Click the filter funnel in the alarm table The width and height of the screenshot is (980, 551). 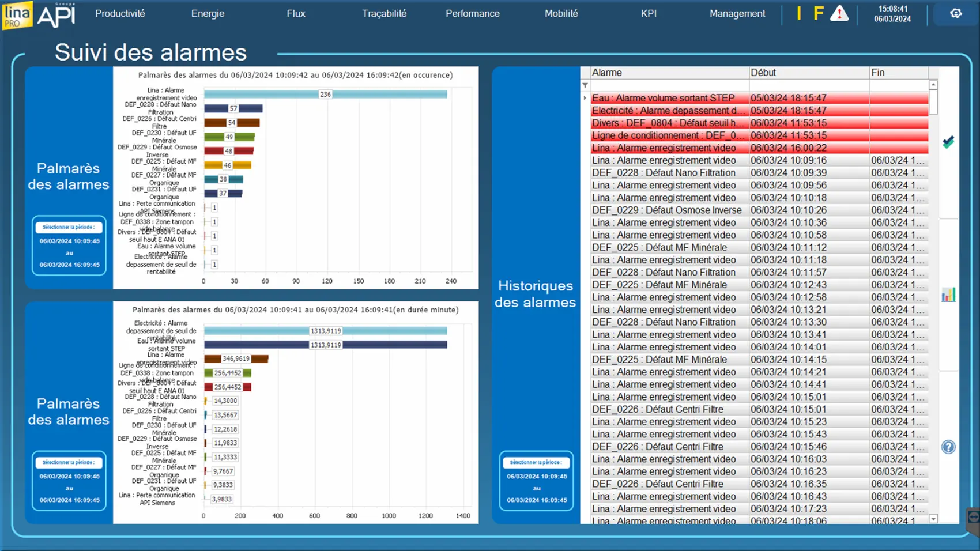[585, 85]
